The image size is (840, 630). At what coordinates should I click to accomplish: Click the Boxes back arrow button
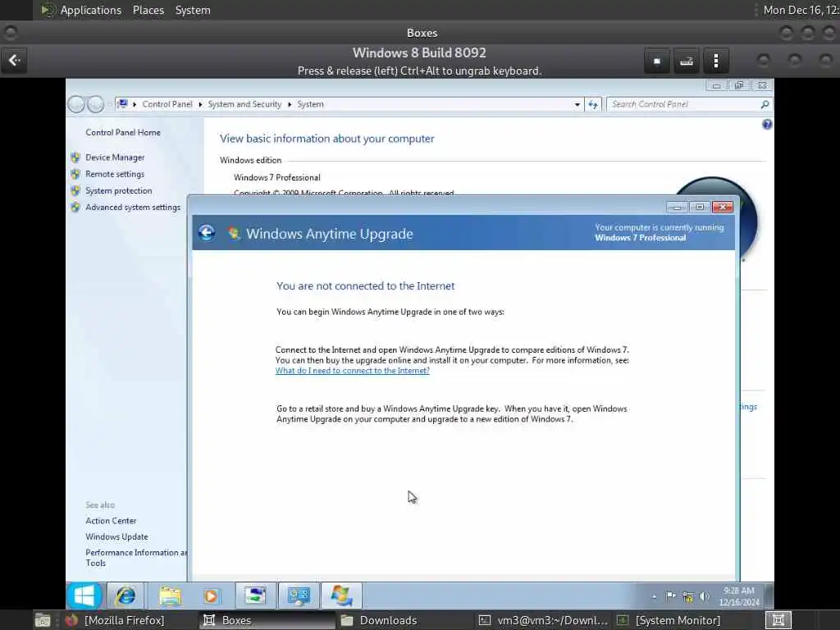point(14,61)
